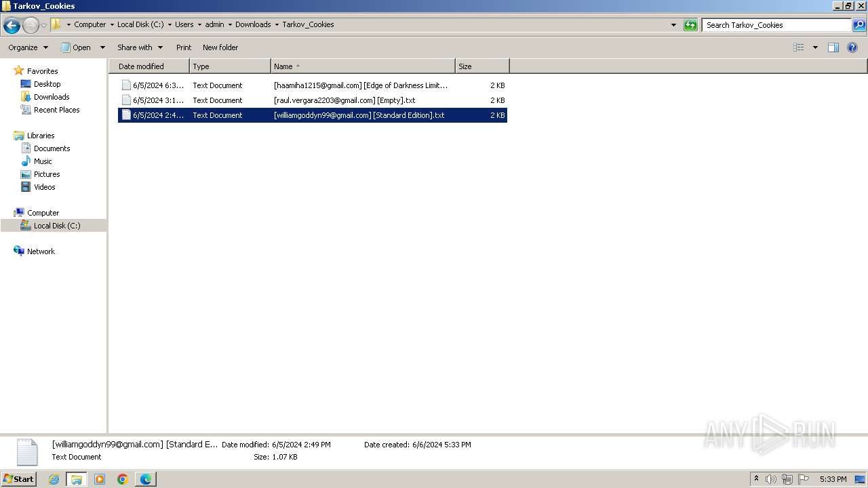The height and width of the screenshot is (488, 868).
Task: Open the Pictures library
Action: (x=47, y=174)
